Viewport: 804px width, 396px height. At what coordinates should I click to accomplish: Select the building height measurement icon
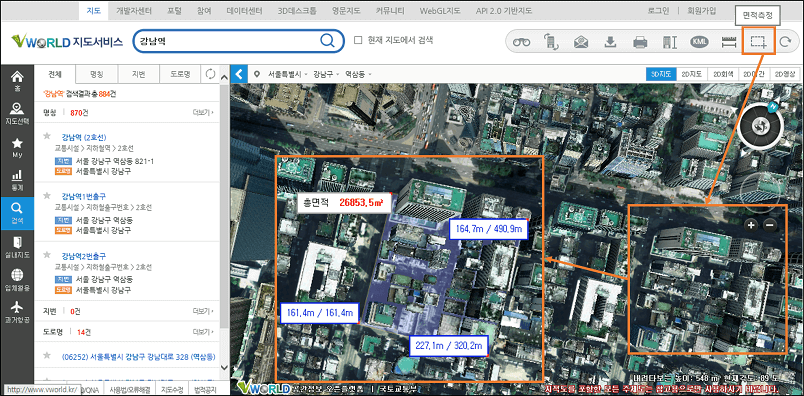click(670, 42)
